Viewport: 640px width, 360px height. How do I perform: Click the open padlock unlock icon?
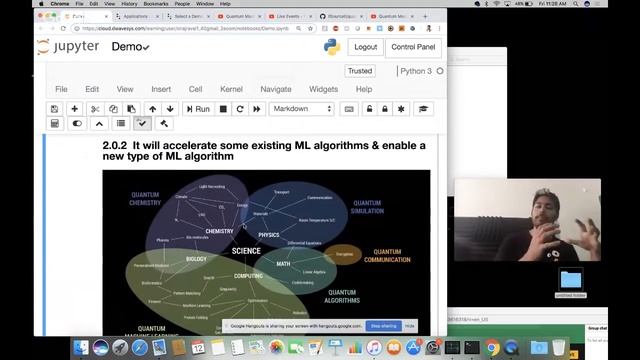click(369, 109)
